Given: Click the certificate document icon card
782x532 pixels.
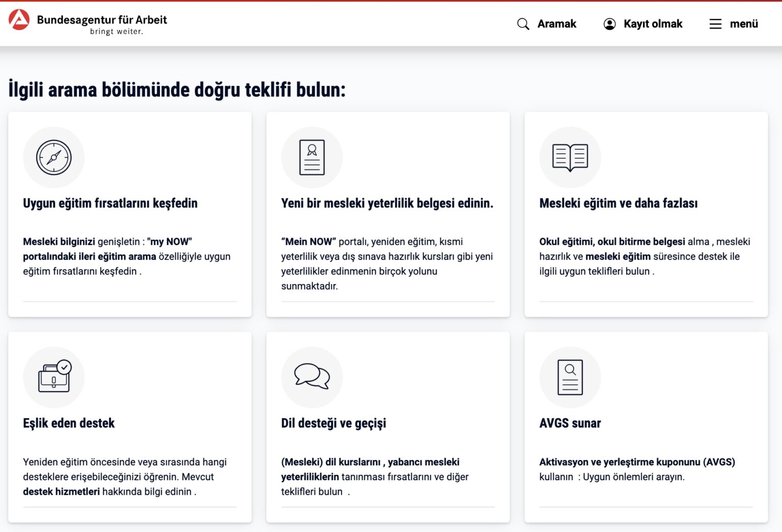Looking at the screenshot, I should click(312, 157).
